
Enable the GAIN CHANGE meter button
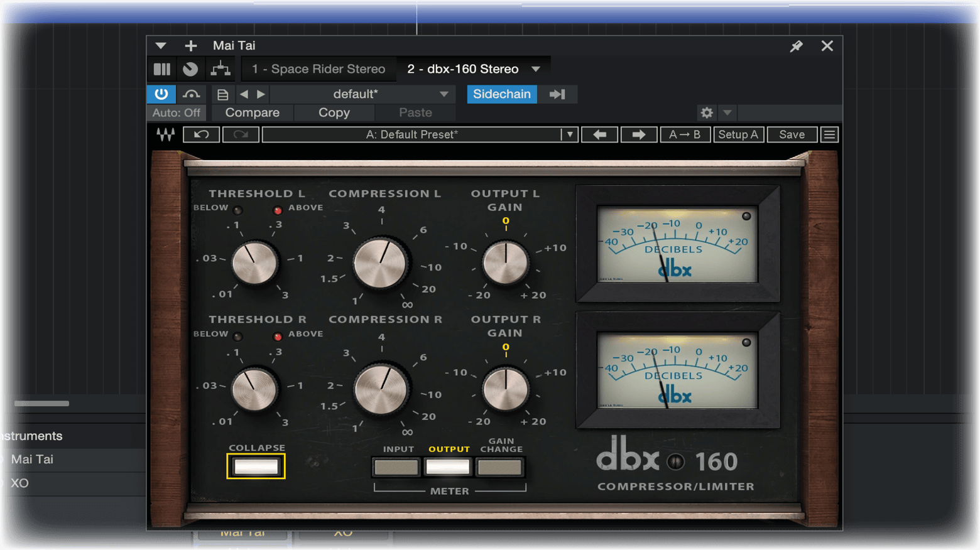pos(499,466)
